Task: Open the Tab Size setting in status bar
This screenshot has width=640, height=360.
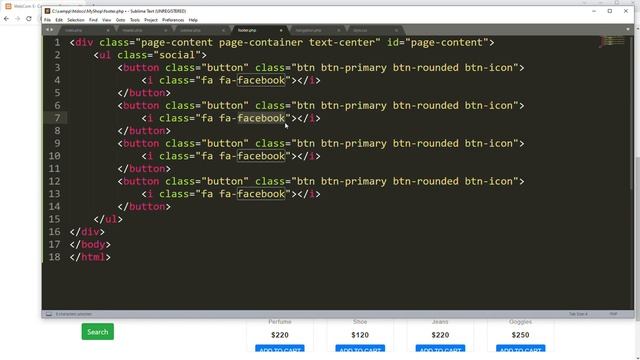Action: coord(578,314)
